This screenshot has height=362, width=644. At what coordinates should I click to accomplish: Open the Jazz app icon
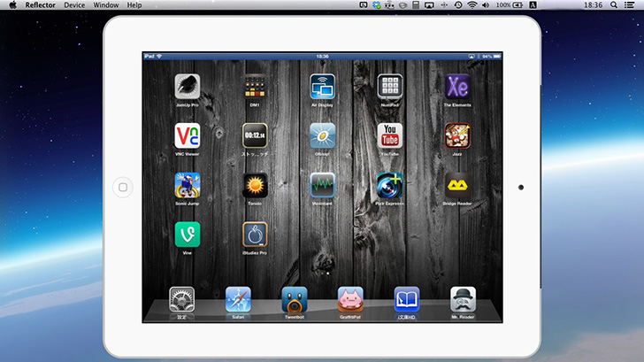click(457, 135)
